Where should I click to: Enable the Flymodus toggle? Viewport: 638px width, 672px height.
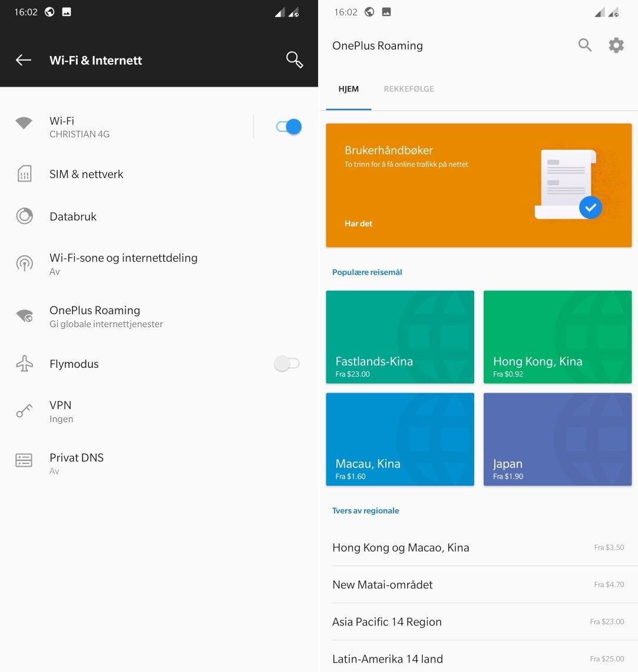click(x=287, y=364)
